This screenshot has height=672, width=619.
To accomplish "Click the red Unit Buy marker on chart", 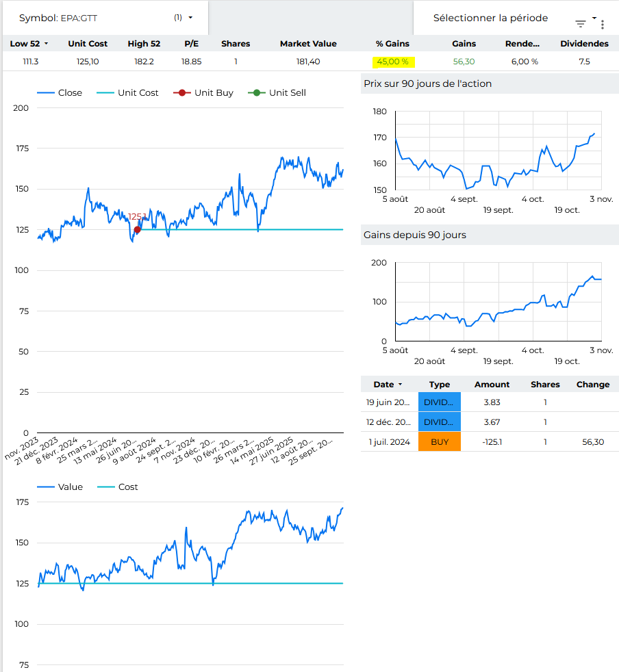I will (x=138, y=230).
